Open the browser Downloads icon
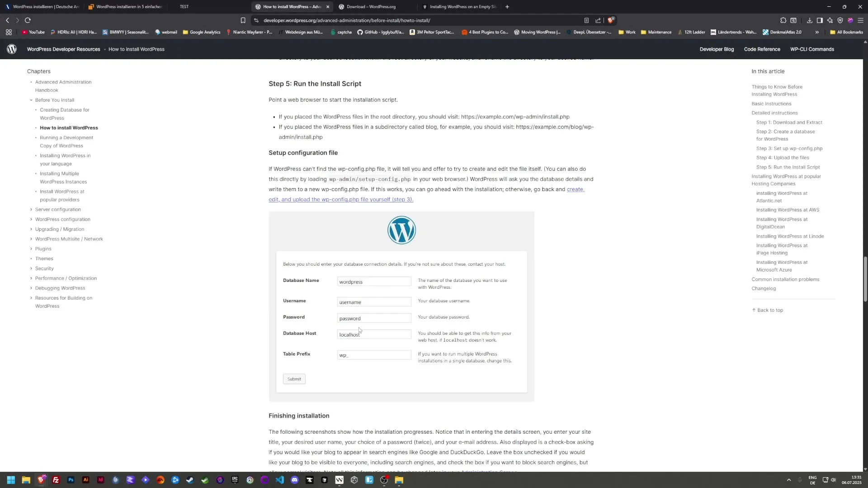 (x=809, y=20)
